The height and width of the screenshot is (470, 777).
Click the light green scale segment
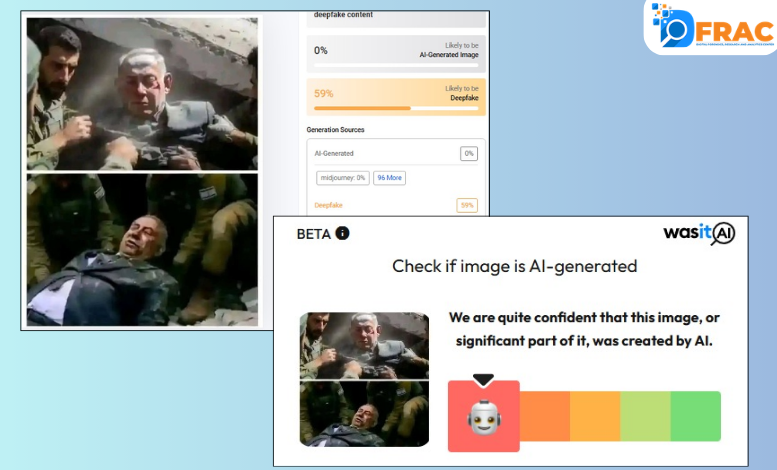[x=646, y=416]
